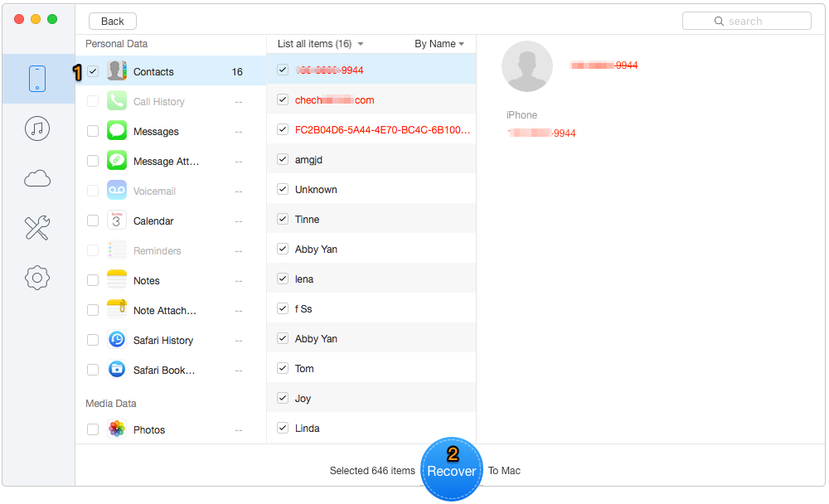Viewport: 829px width, 504px height.
Task: Uncheck the Contacts category checkbox
Action: pyautogui.click(x=93, y=71)
